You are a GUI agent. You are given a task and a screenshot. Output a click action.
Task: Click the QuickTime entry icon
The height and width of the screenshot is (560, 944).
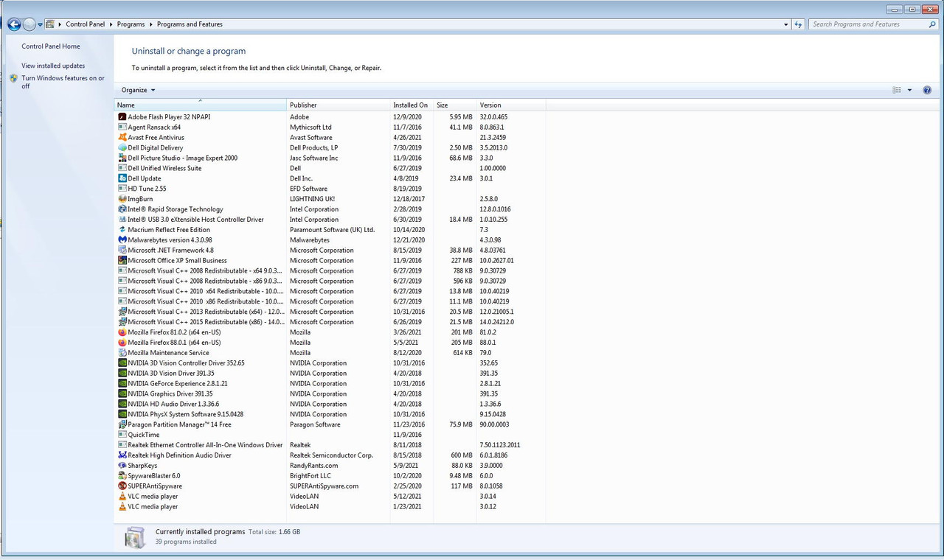click(x=122, y=434)
